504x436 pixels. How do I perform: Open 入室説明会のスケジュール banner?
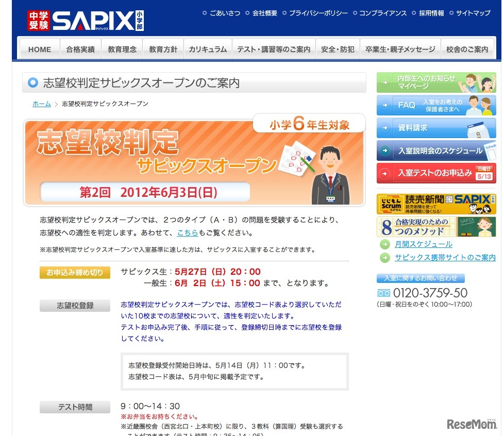436,150
